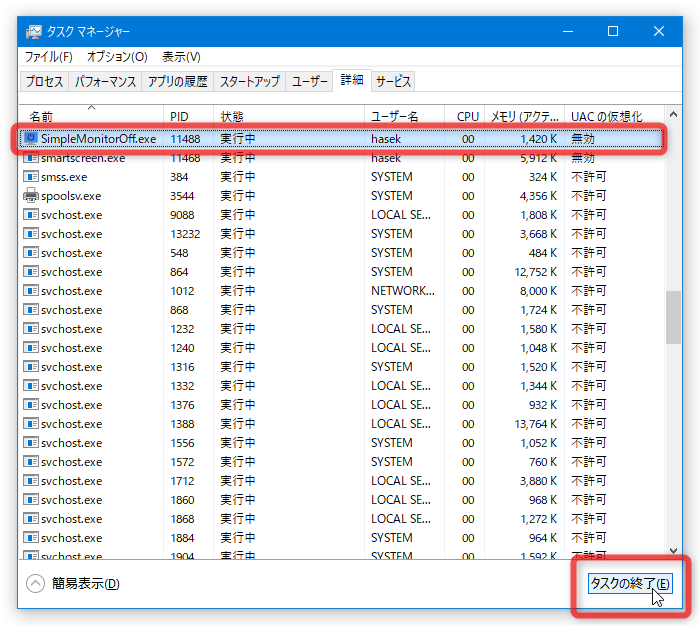Click the smss.exe process icon
Viewport: 700px width, 626px height.
[x=30, y=177]
